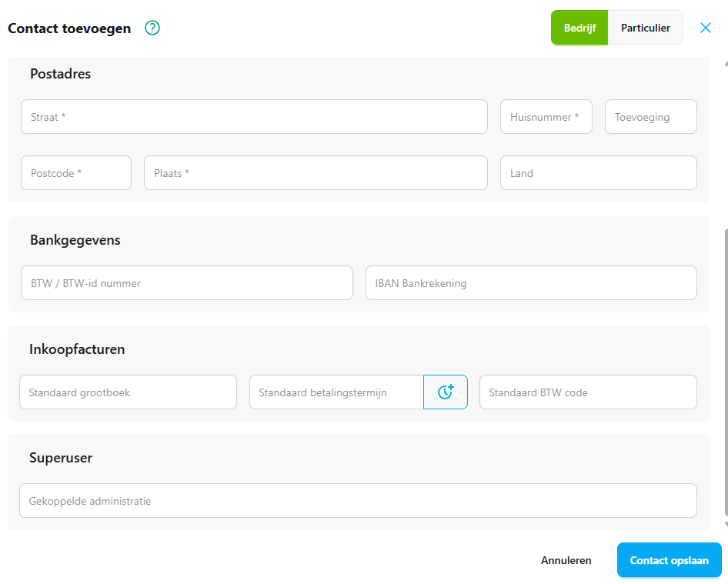Close the Contact toevoegen dialog

705,28
